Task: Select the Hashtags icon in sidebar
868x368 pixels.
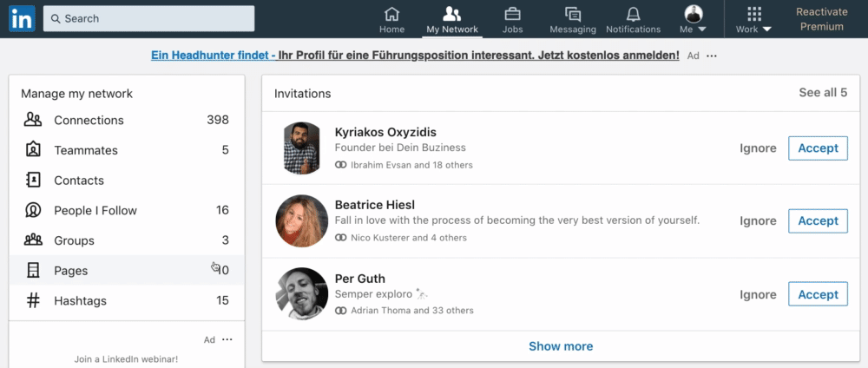Action: pyautogui.click(x=33, y=300)
